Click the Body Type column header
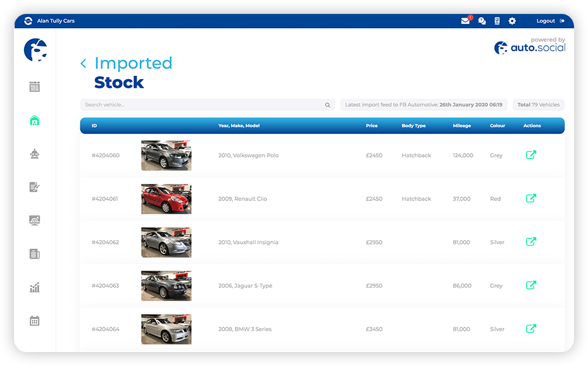Image resolution: width=588 pixels, height=366 pixels. pyautogui.click(x=413, y=126)
